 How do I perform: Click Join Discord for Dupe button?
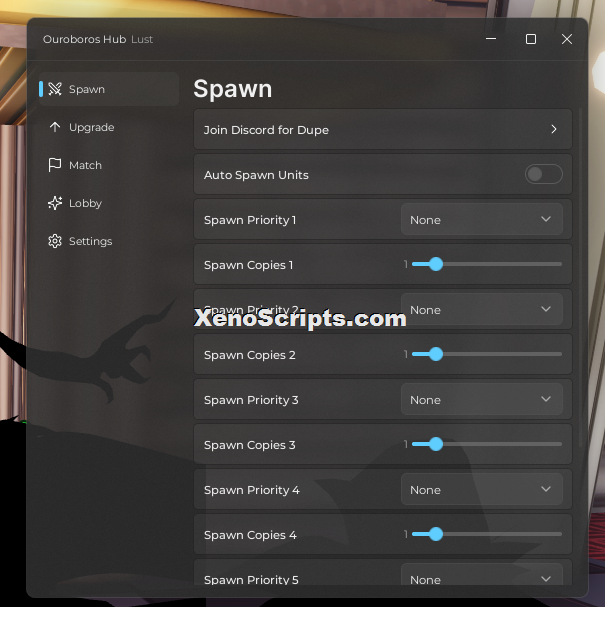point(383,129)
